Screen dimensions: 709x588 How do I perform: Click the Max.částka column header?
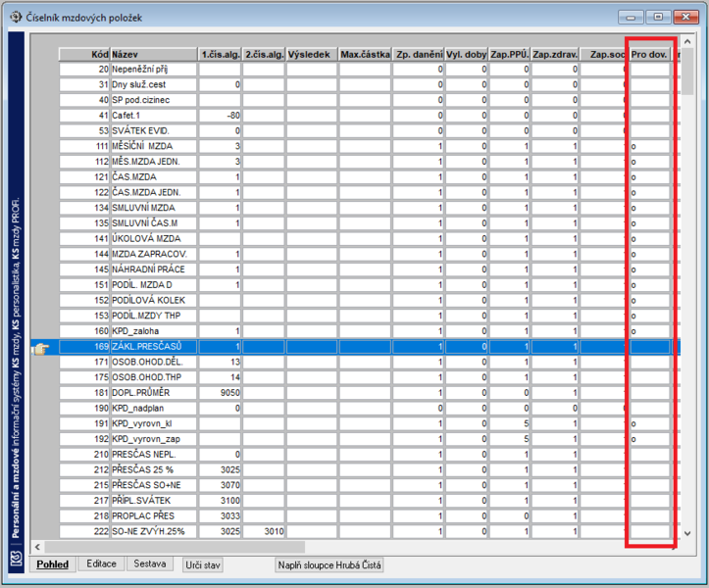pyautogui.click(x=365, y=54)
